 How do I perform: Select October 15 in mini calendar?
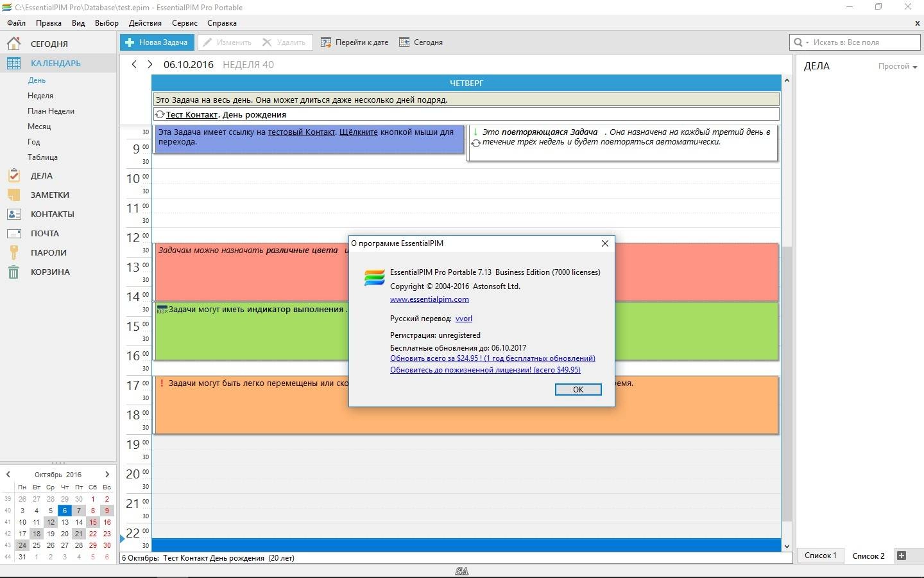93,522
